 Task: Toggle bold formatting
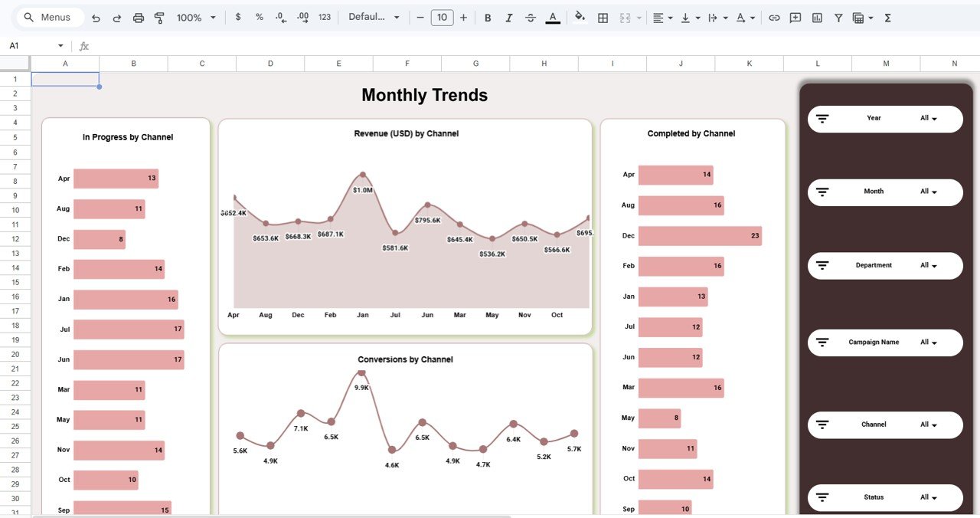(x=488, y=17)
